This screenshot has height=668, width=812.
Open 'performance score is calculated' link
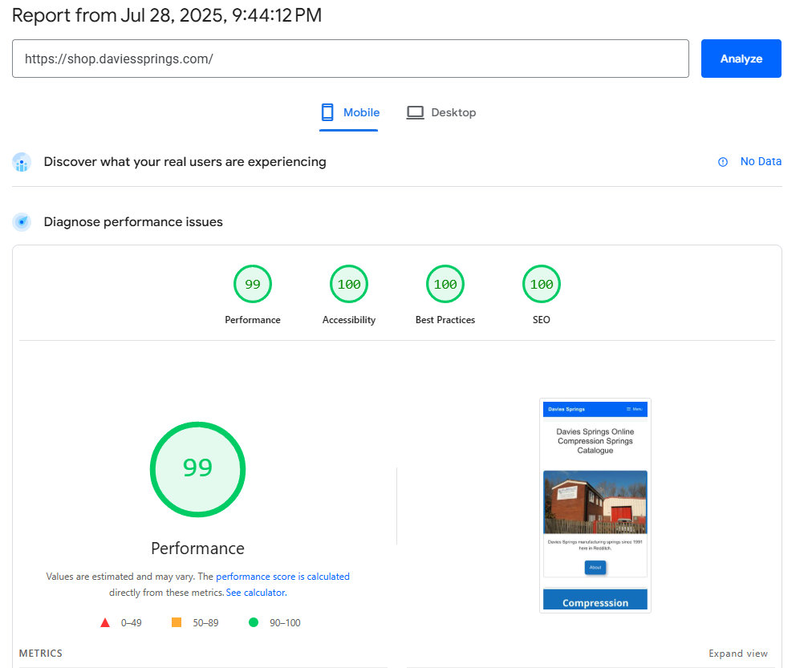coord(282,577)
